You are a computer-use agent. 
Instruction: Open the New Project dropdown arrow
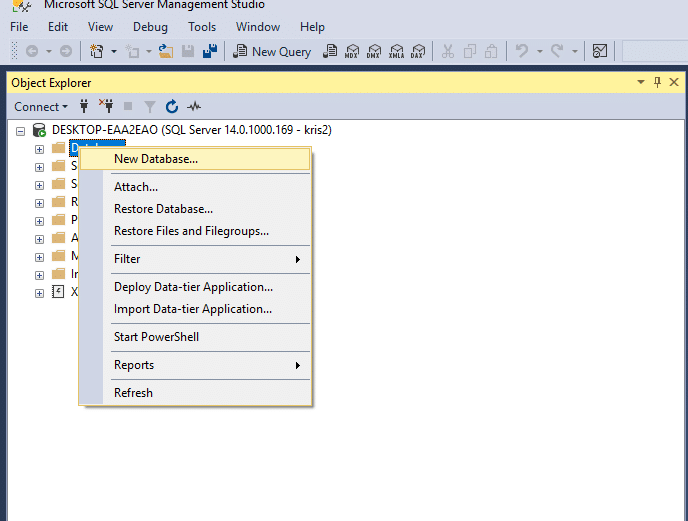pyautogui.click(x=114, y=52)
